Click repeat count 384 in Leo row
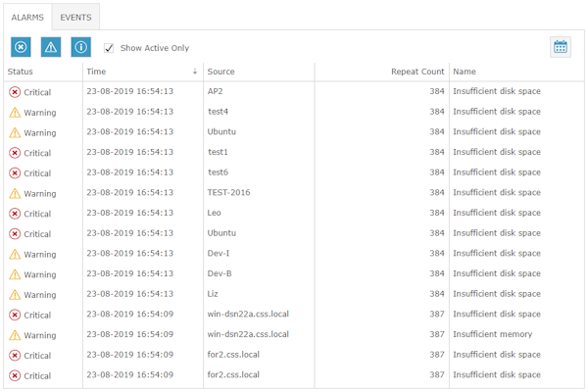 click(437, 213)
